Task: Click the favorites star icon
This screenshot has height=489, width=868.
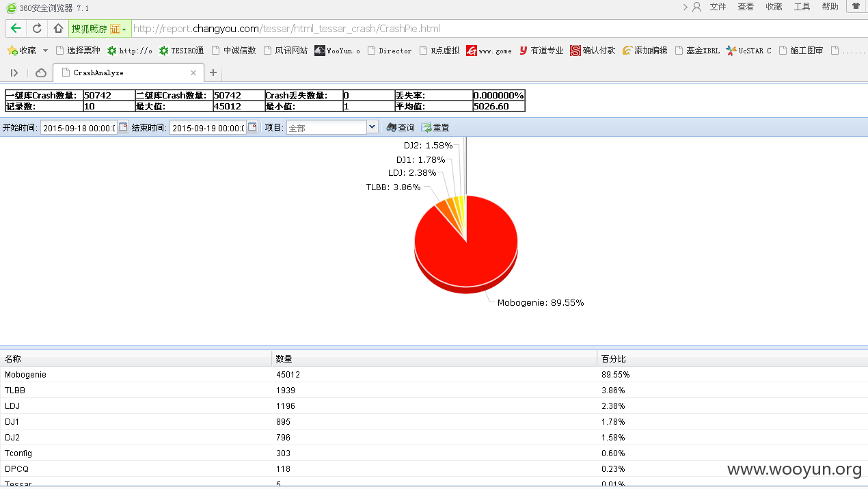Action: (12, 51)
